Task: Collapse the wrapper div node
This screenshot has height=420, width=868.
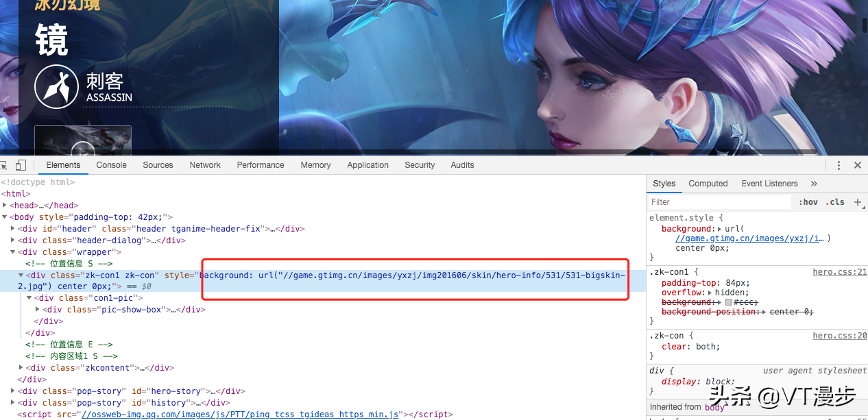Action: [x=13, y=252]
